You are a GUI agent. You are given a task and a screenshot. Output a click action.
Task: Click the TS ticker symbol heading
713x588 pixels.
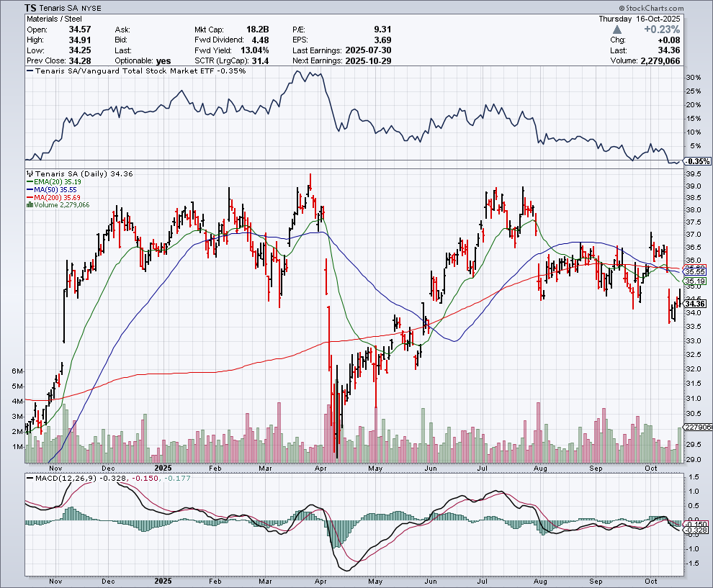tap(32, 8)
